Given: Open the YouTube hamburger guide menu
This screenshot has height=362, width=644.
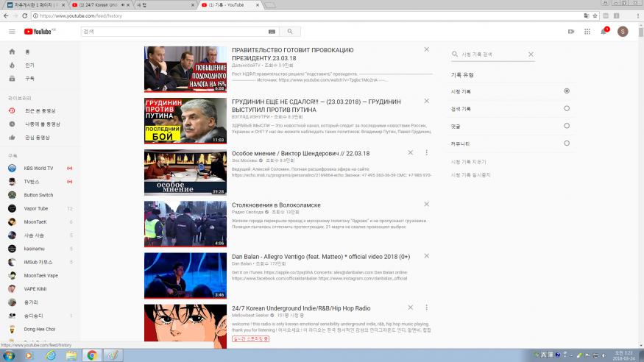Looking at the screenshot, I should click(x=12, y=32).
